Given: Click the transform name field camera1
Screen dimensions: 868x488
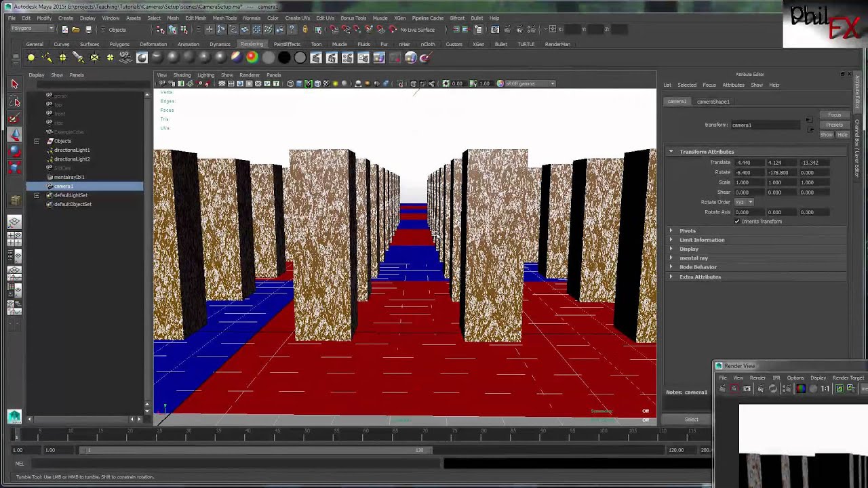Looking at the screenshot, I should tap(766, 125).
